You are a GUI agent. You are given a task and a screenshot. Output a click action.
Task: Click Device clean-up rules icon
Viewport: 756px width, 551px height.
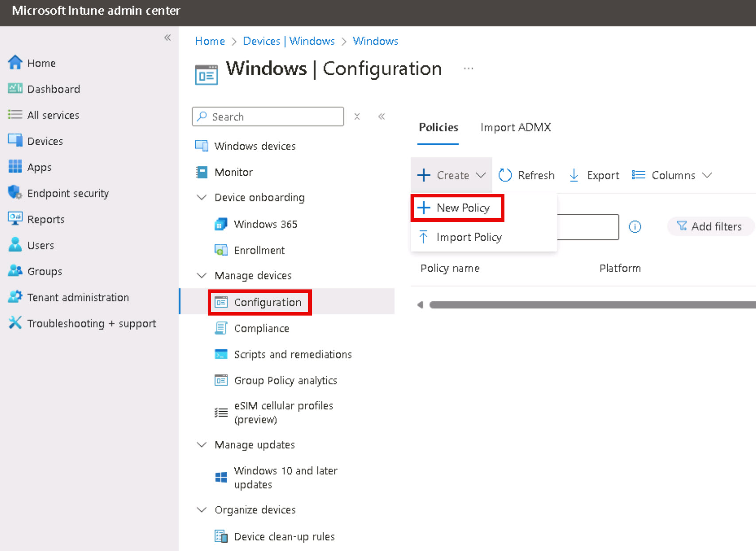tap(221, 536)
